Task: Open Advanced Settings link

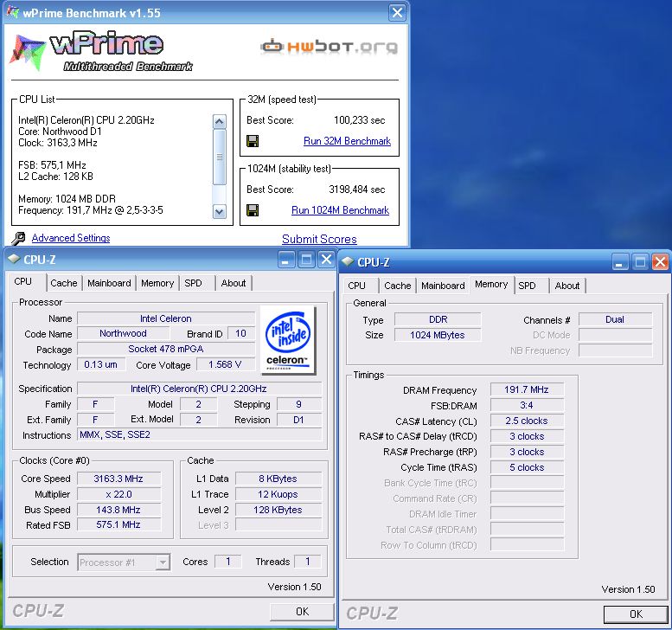Action: point(71,238)
